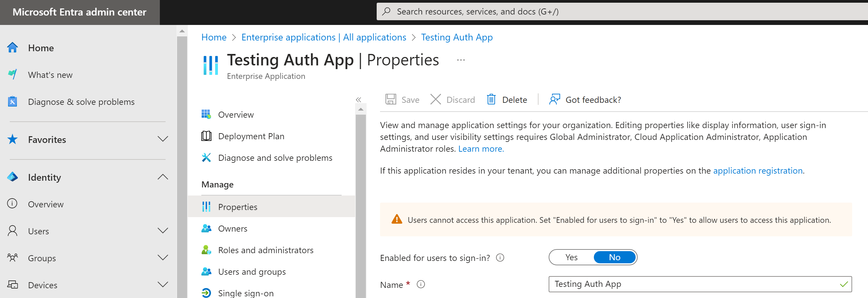This screenshot has height=298, width=868.
Task: Expand the Groups submenu chevron
Action: pyautogui.click(x=163, y=258)
